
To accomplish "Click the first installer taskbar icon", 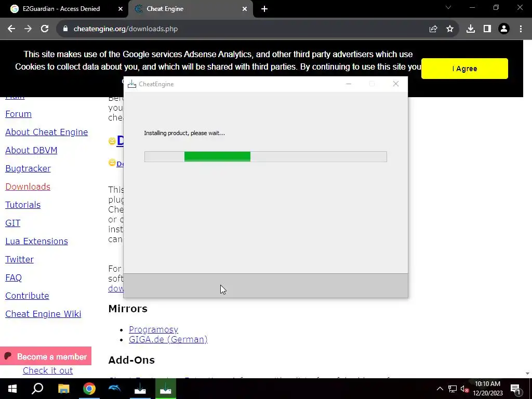I will click(x=140, y=389).
